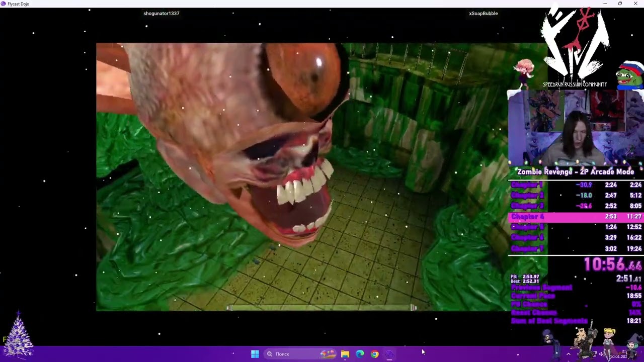The height and width of the screenshot is (362, 644).
Task: Click the search widget balloon illustration
Action: tap(328, 354)
